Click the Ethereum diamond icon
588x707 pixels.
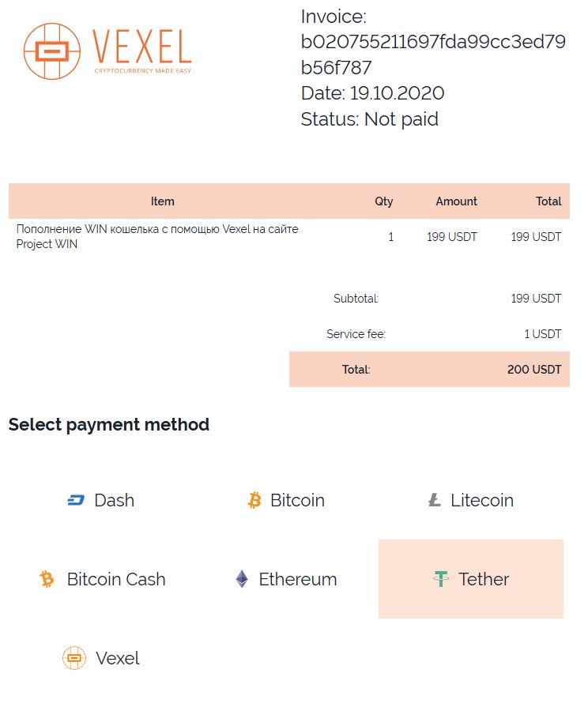[x=242, y=579]
